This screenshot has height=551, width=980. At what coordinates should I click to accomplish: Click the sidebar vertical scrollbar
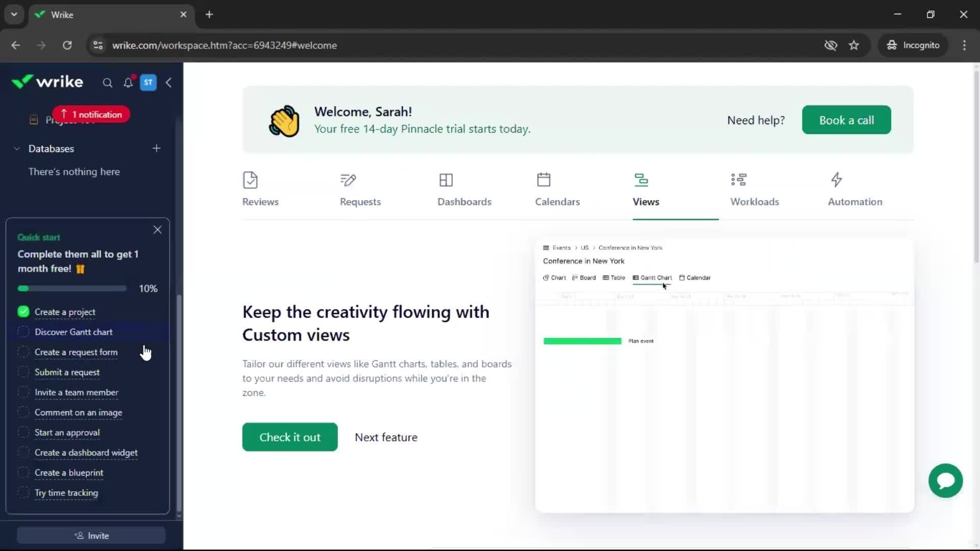[x=179, y=403]
